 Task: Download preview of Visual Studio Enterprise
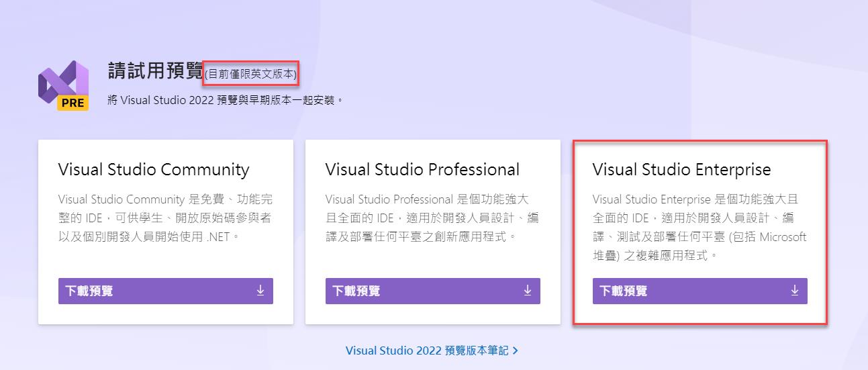[x=700, y=291]
